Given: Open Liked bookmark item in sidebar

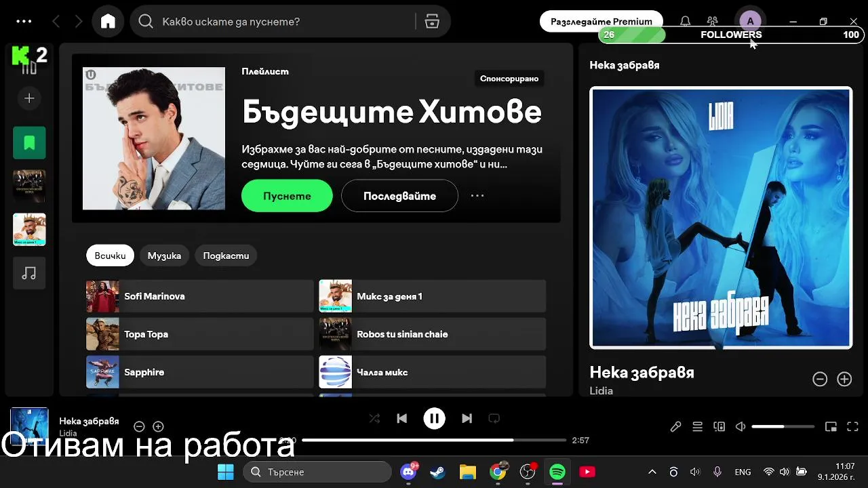Looking at the screenshot, I should [x=29, y=143].
